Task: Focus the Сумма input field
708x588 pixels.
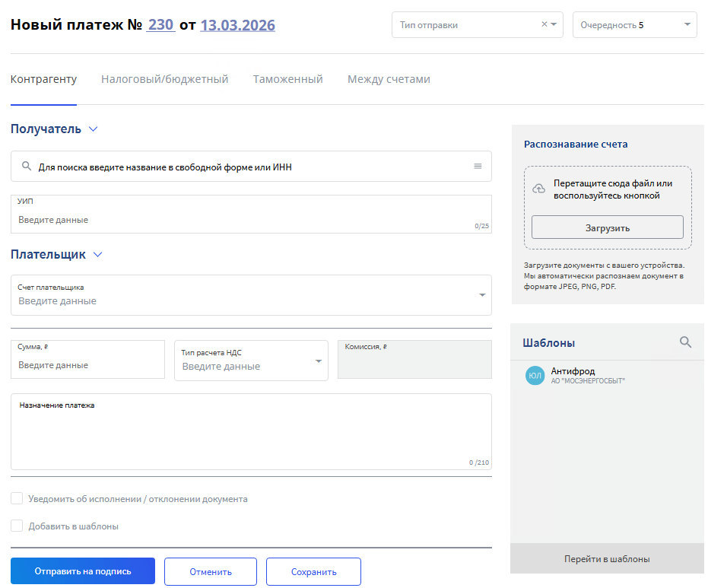Action: click(x=87, y=359)
